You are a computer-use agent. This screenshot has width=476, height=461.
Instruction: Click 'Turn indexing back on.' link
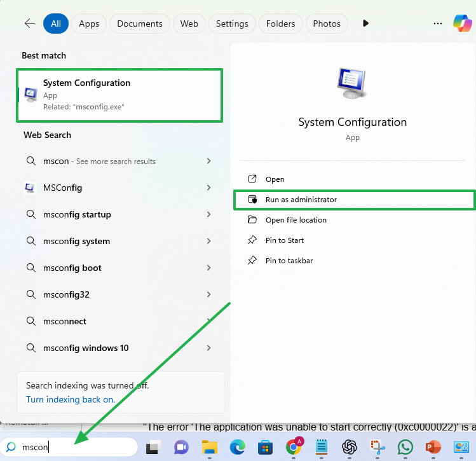(71, 399)
